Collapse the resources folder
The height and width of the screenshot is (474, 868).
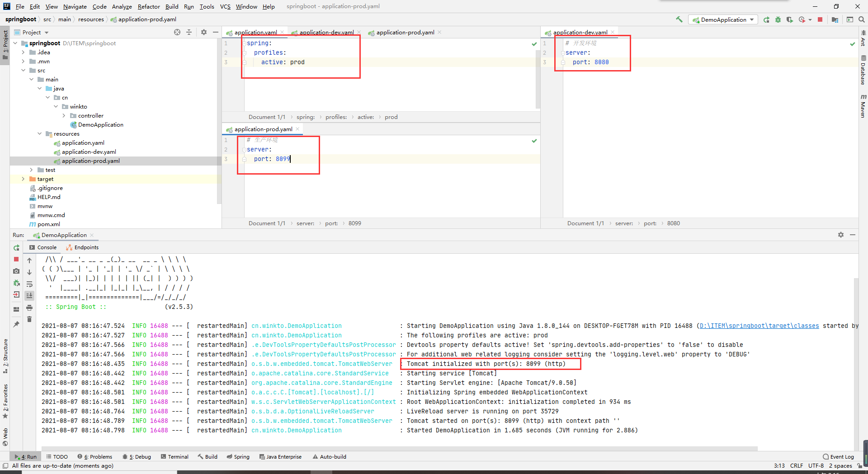[x=39, y=134]
